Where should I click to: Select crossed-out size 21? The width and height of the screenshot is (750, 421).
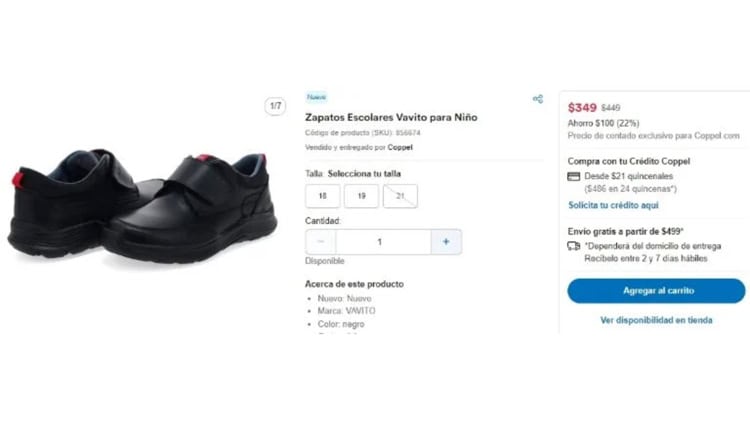[400, 196]
